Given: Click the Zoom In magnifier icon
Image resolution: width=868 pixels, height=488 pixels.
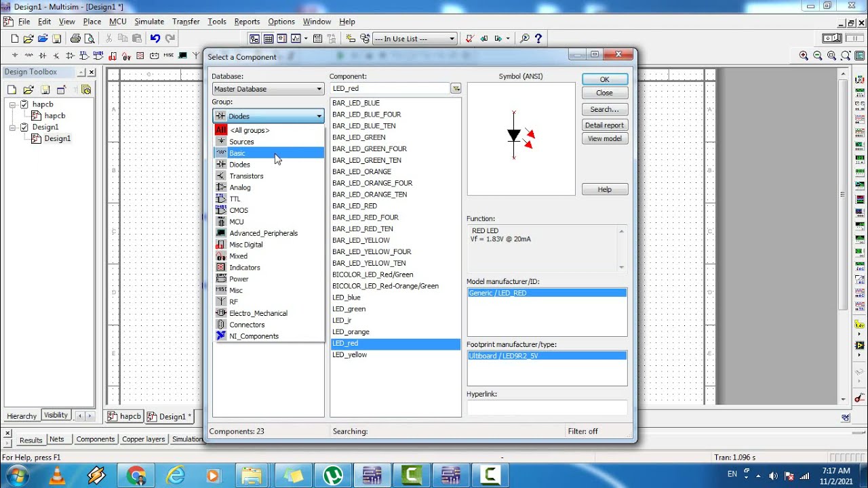Looking at the screenshot, I should 804,56.
